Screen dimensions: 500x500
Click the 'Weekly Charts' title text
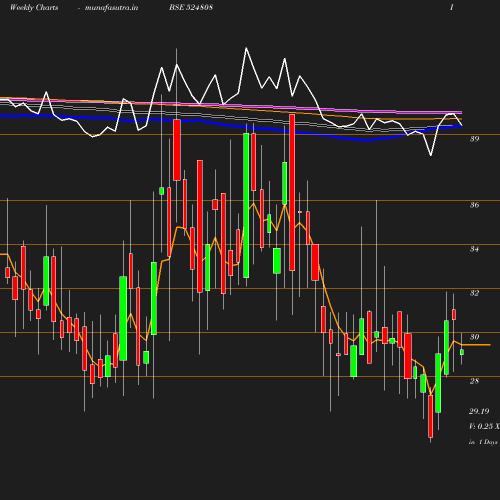[x=34, y=8]
